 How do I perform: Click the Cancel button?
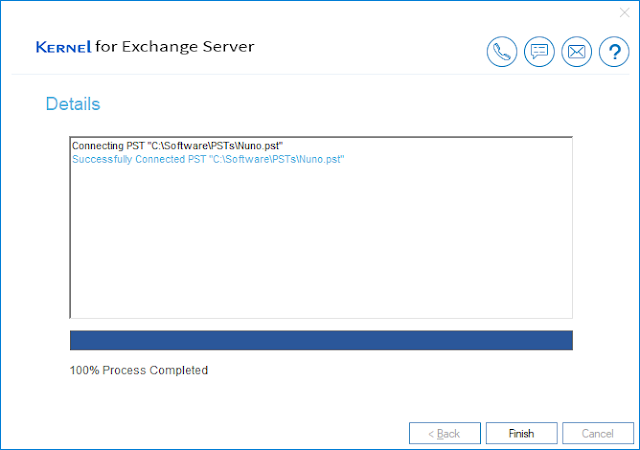click(598, 433)
